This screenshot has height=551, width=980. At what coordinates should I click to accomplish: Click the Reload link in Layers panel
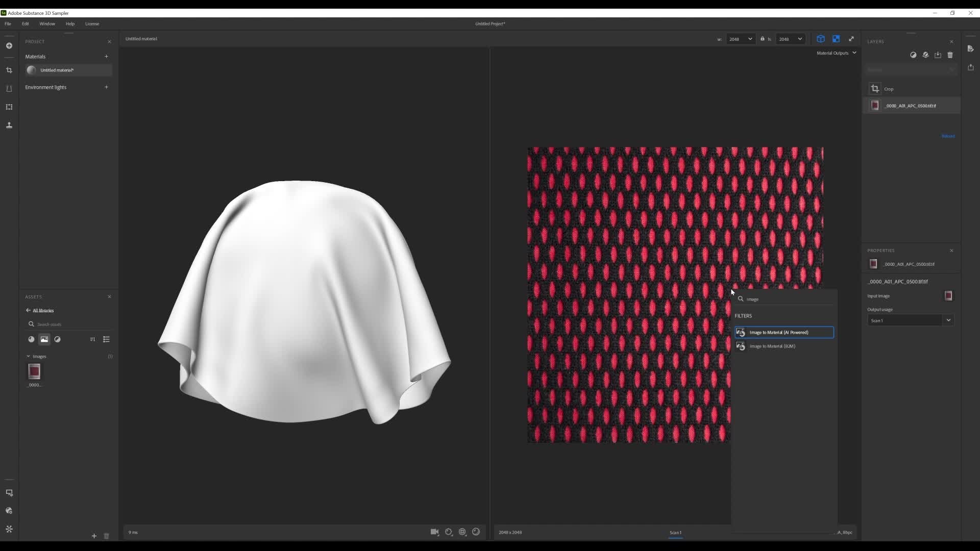948,136
